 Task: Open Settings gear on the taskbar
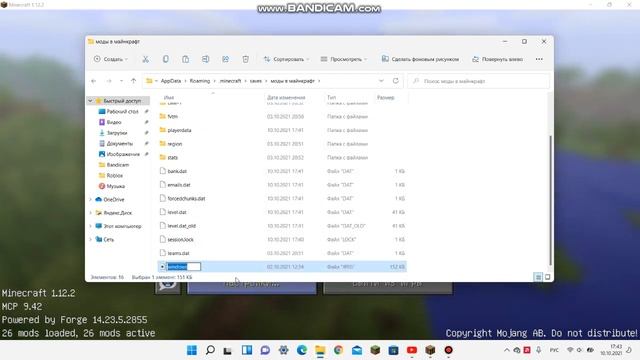tap(283, 350)
